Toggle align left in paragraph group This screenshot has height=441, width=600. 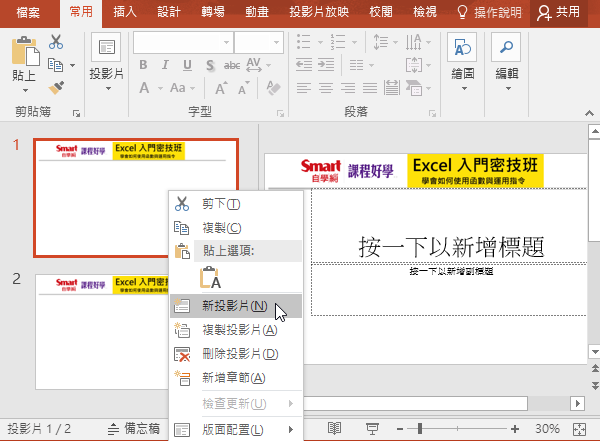click(x=304, y=88)
